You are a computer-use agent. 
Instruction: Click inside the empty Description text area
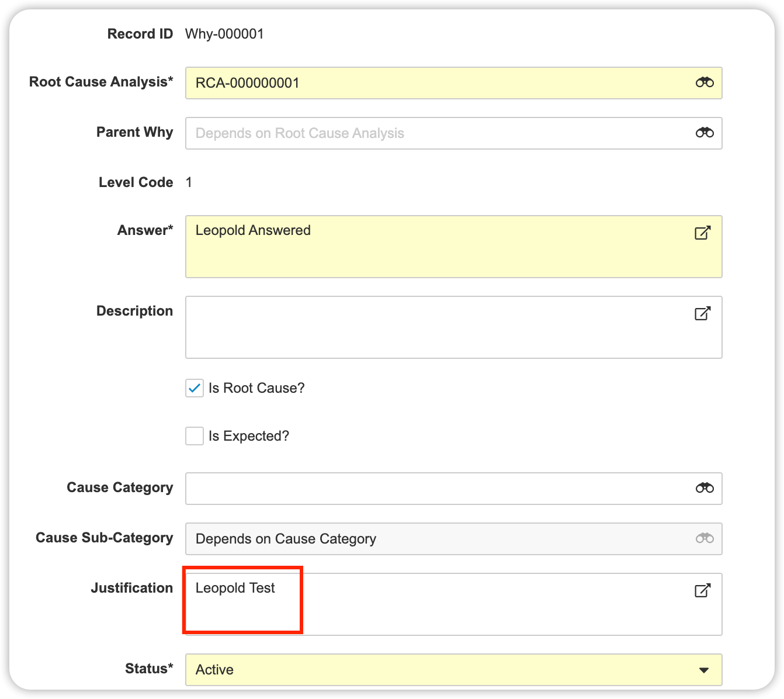tap(438, 327)
